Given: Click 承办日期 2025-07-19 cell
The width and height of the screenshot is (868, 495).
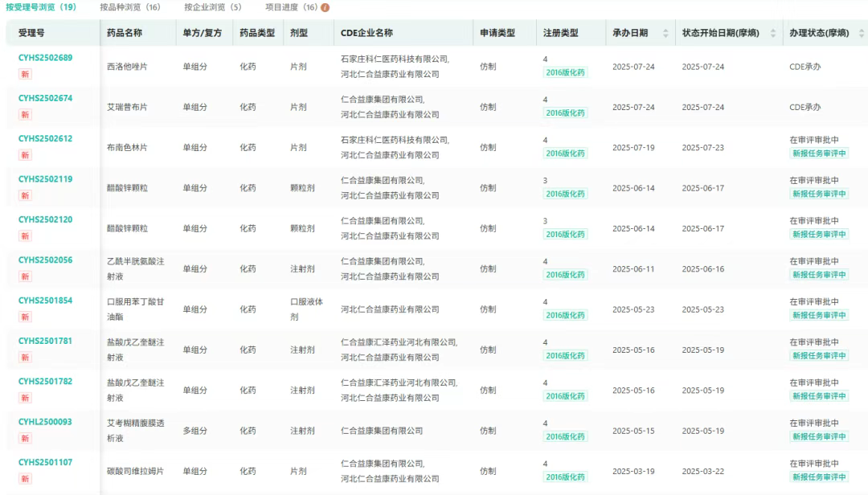Looking at the screenshot, I should click(x=633, y=148).
